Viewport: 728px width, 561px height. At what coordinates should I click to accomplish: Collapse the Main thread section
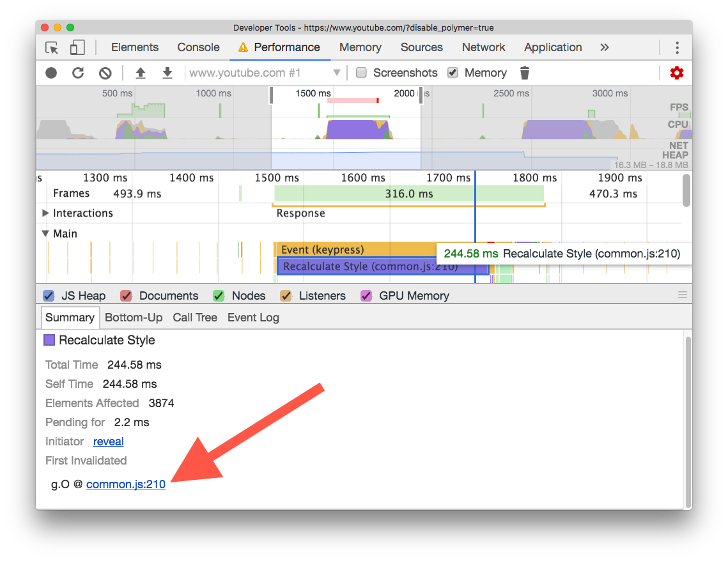pyautogui.click(x=45, y=233)
